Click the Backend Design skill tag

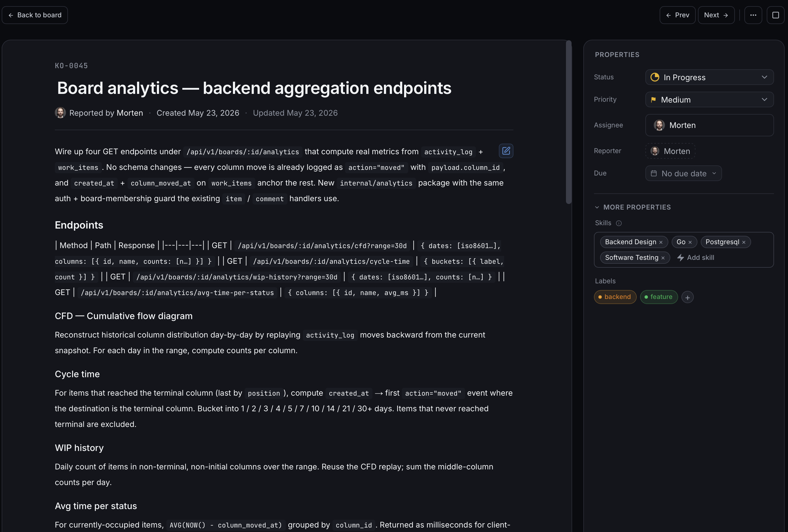click(x=634, y=242)
